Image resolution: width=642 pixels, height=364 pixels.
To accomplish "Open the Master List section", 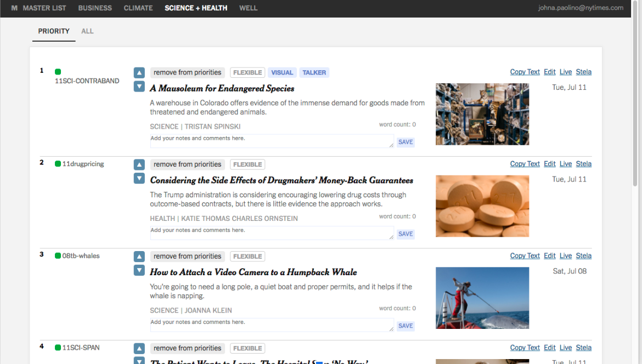I will (x=44, y=8).
